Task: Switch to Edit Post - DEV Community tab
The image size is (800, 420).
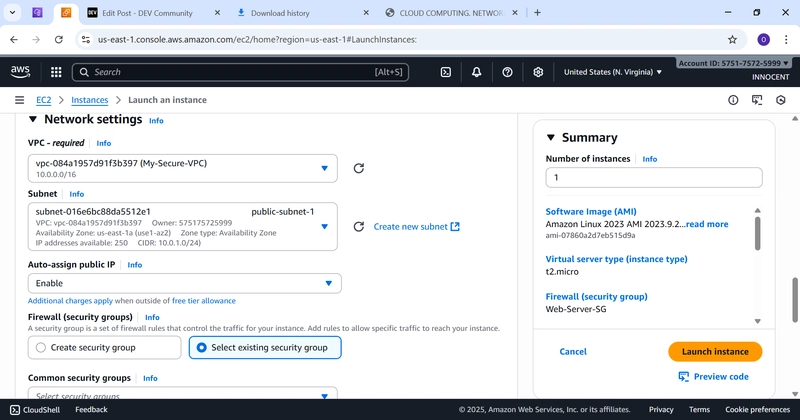Action: (147, 13)
